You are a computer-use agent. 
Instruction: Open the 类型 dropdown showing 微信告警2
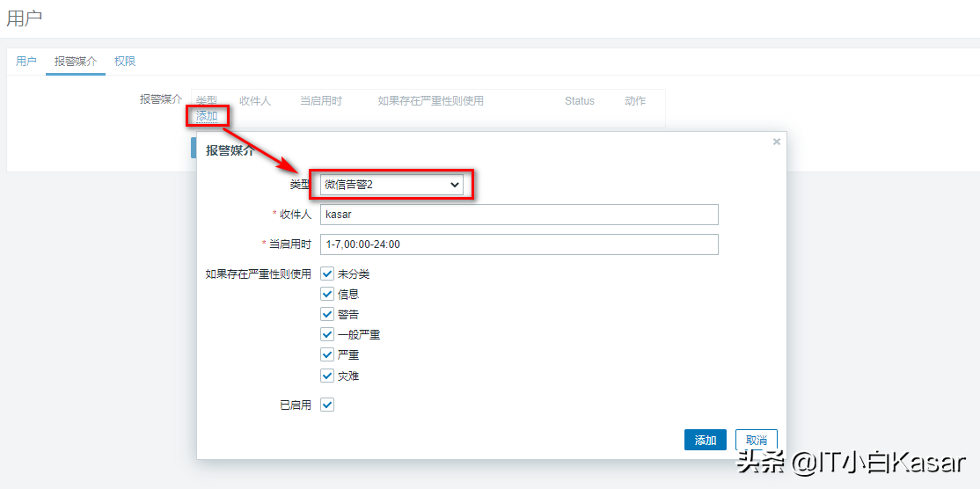391,184
